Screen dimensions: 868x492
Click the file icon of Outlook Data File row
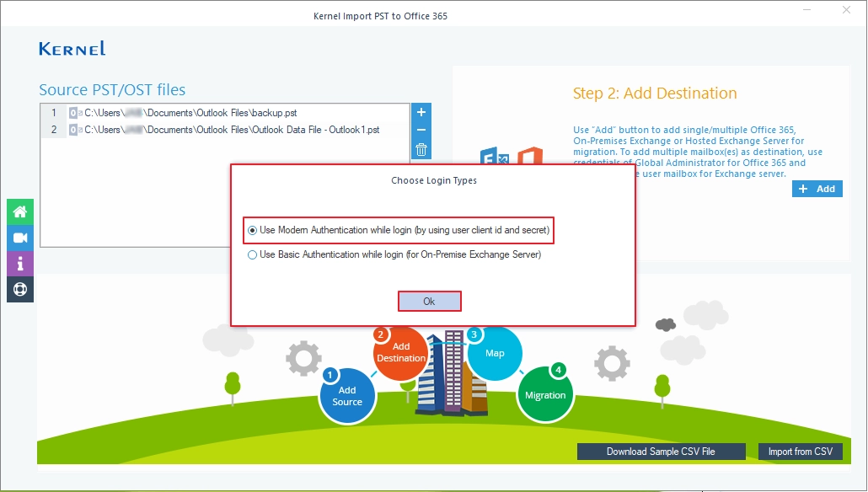[75, 130]
